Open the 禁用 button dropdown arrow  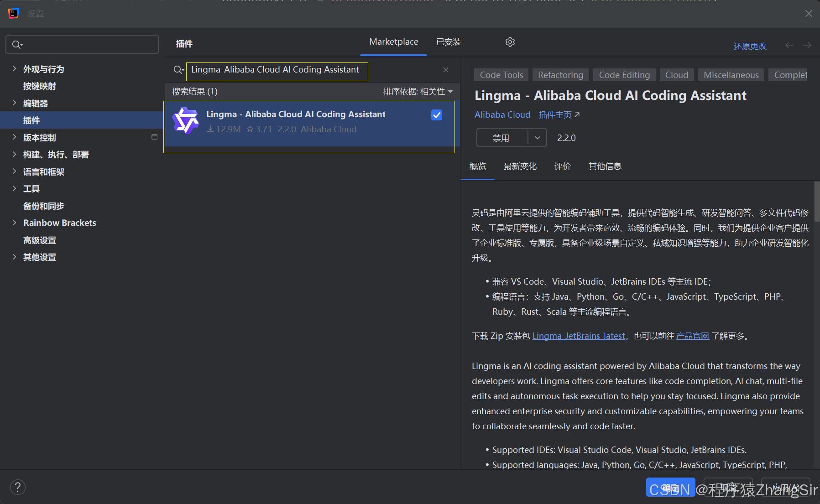point(538,138)
